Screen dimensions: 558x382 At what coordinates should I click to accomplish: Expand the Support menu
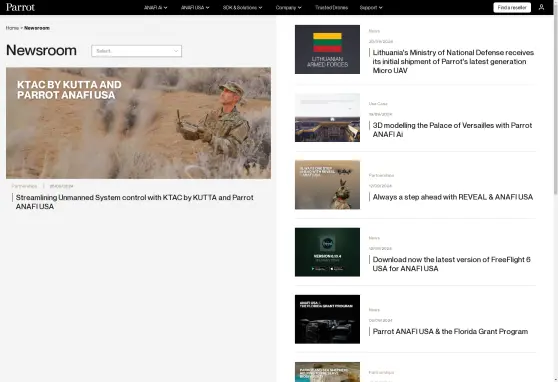click(x=371, y=7)
